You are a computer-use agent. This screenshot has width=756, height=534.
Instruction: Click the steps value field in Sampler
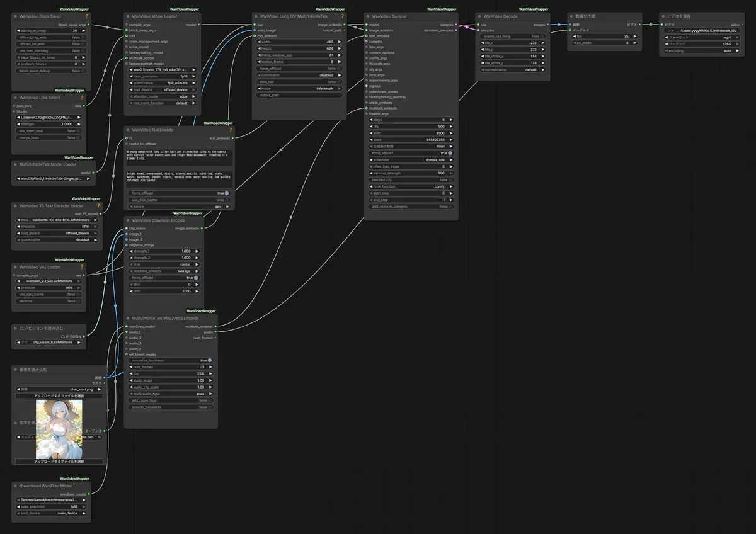(x=410, y=120)
